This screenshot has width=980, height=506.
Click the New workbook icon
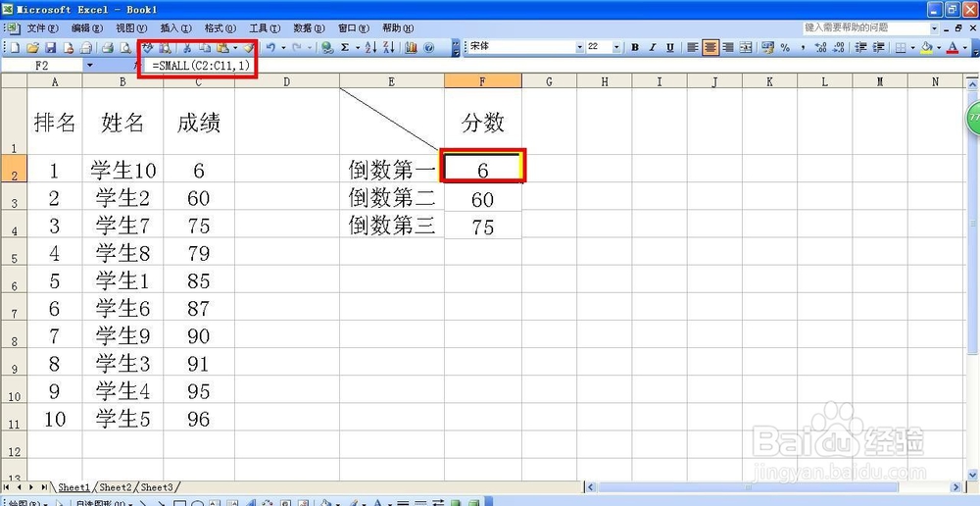(15, 47)
